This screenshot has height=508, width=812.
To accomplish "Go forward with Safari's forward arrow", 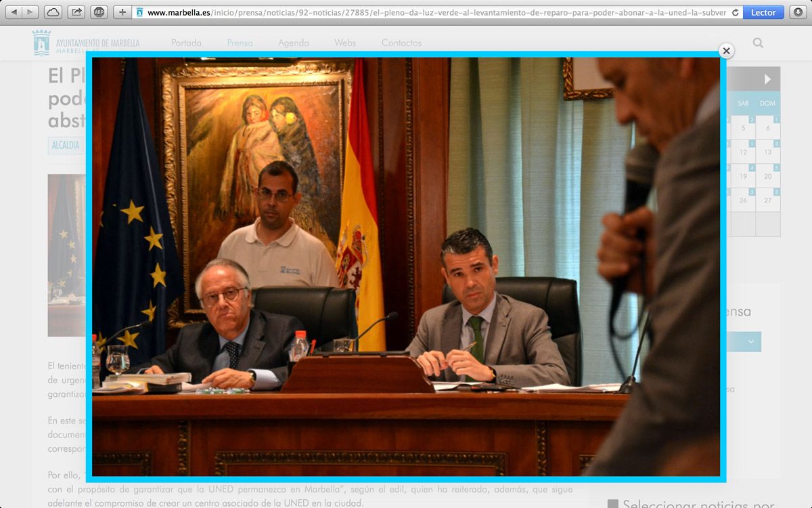I will pos(30,12).
